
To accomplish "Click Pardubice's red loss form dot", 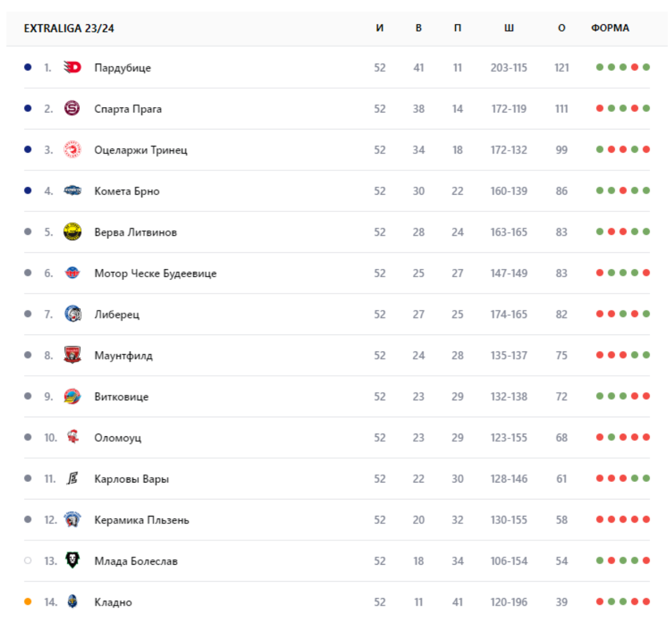I will coord(634,67).
